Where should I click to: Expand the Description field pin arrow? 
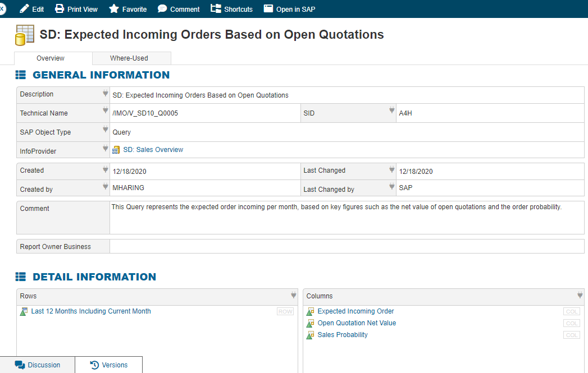(x=105, y=94)
